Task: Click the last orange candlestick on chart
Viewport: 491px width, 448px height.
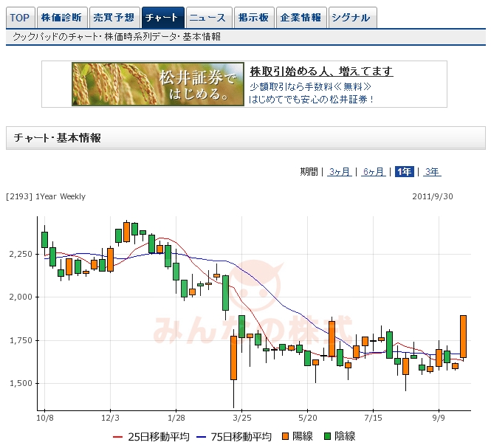Action: (x=463, y=336)
